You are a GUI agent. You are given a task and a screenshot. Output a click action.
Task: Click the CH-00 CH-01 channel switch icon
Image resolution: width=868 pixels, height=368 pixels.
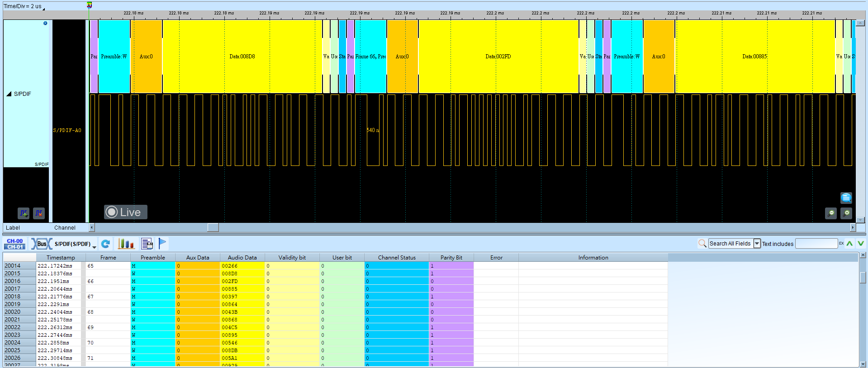[15, 244]
